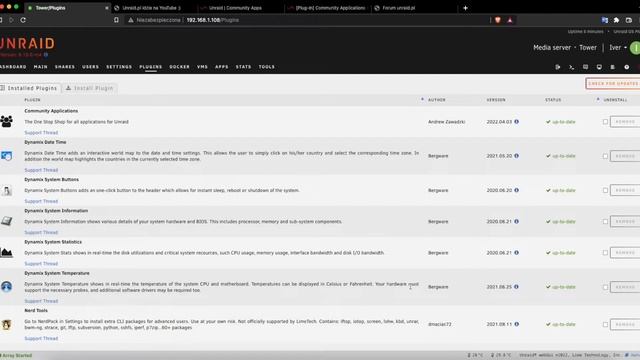The width and height of the screenshot is (640, 360).
Task: Open the Settings menu
Action: coord(119,67)
